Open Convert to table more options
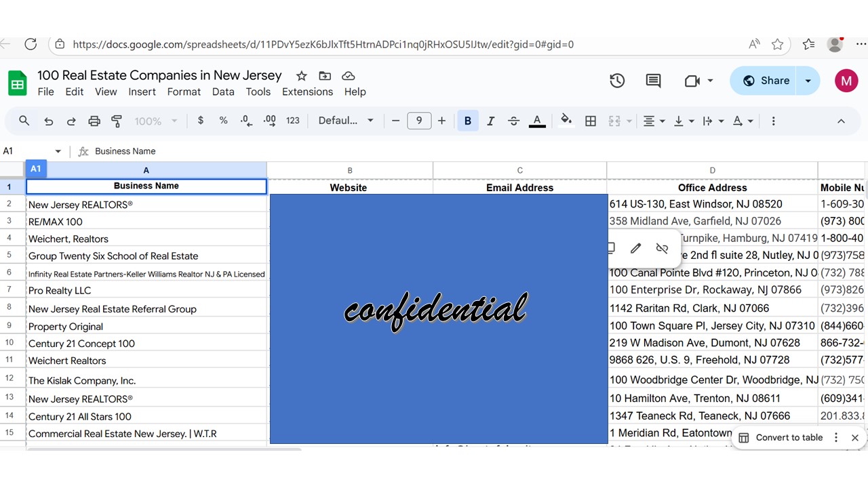This screenshot has width=868, height=488. [836, 438]
